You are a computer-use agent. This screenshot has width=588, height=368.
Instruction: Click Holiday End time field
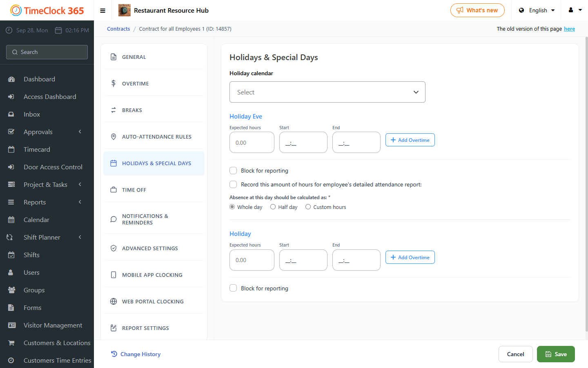356,260
